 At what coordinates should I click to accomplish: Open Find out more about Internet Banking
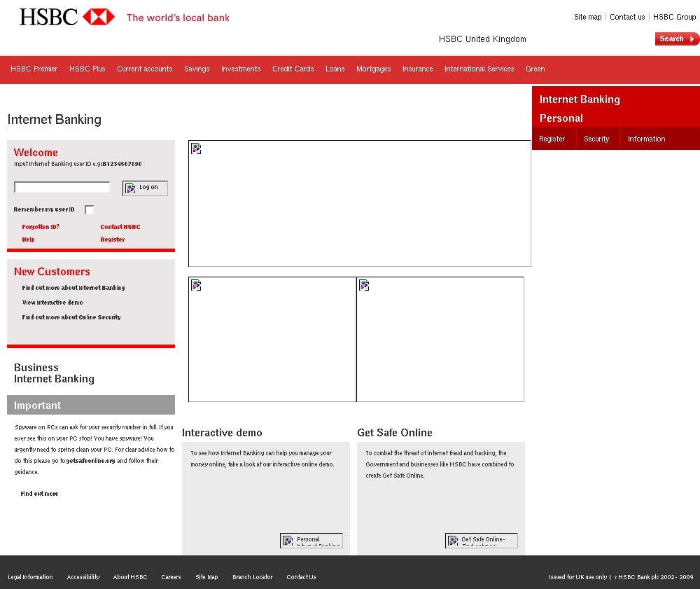pos(73,288)
